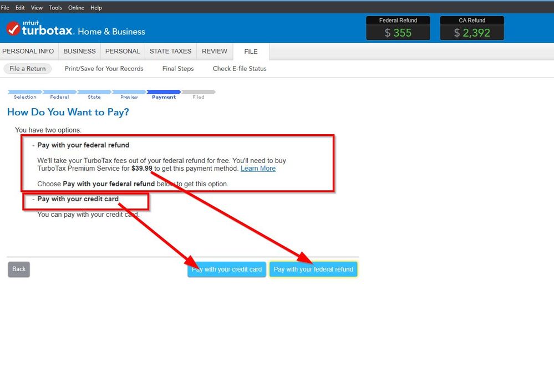Click the Payment step in progress bar

[x=164, y=94]
